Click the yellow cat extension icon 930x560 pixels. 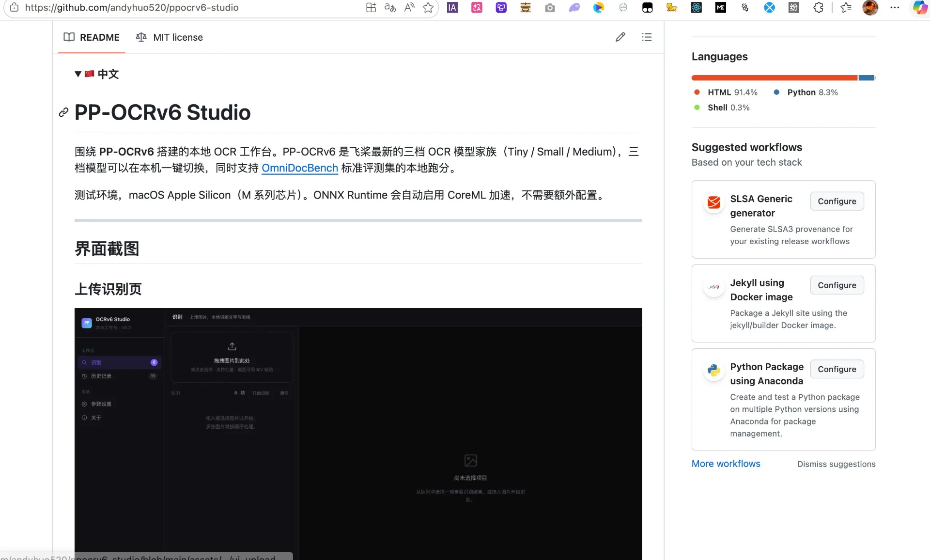672,7
